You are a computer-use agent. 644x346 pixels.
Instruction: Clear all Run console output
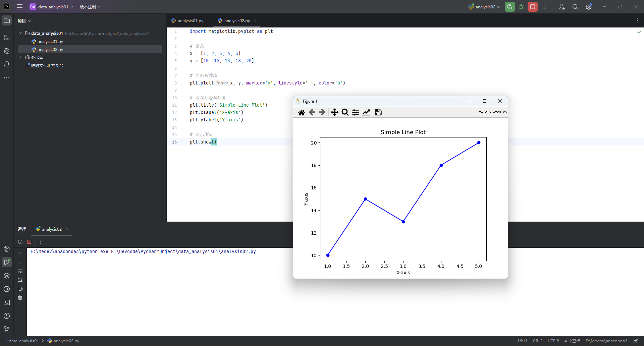20,297
